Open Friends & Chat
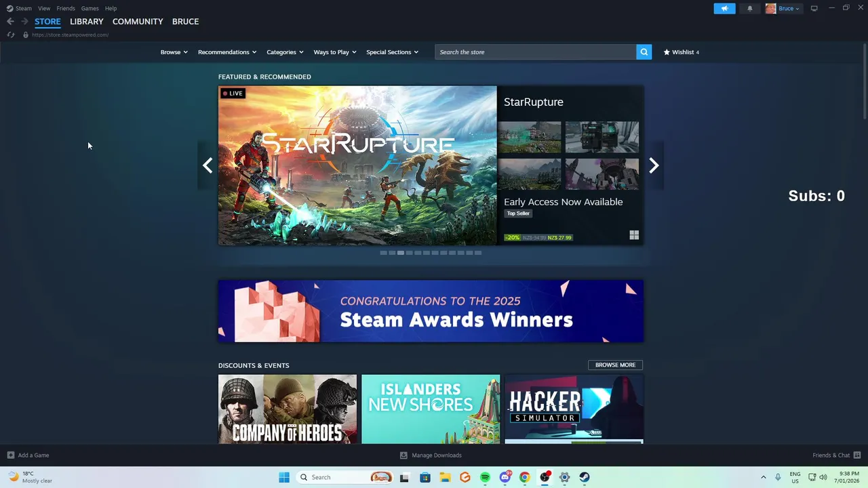868x488 pixels. click(836, 455)
